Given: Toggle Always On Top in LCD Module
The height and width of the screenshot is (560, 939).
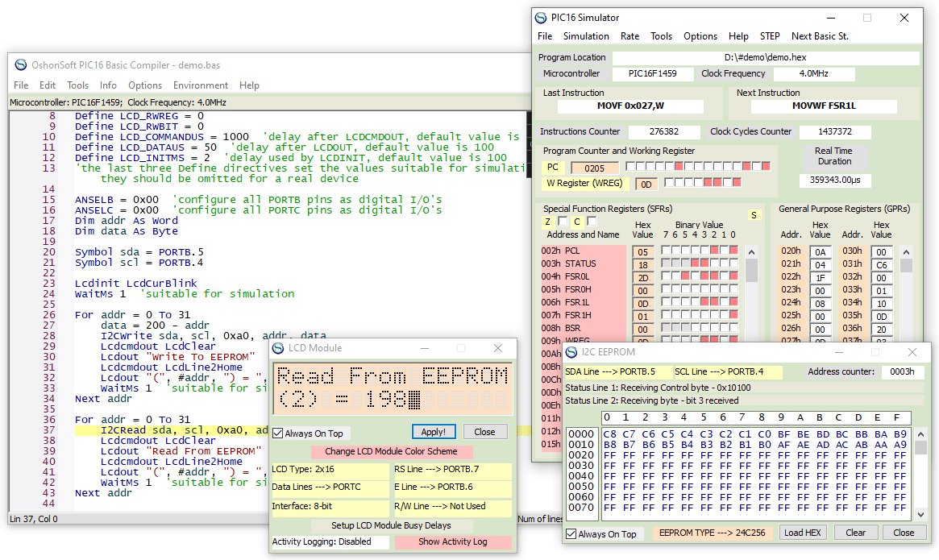Looking at the screenshot, I should (x=278, y=433).
